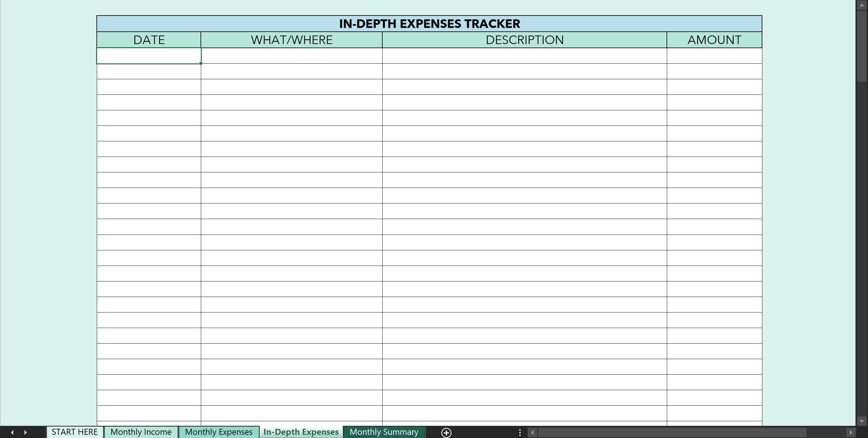Image resolution: width=868 pixels, height=438 pixels.
Task: Select the In-Depth Expenses sheet tab
Action: click(301, 432)
